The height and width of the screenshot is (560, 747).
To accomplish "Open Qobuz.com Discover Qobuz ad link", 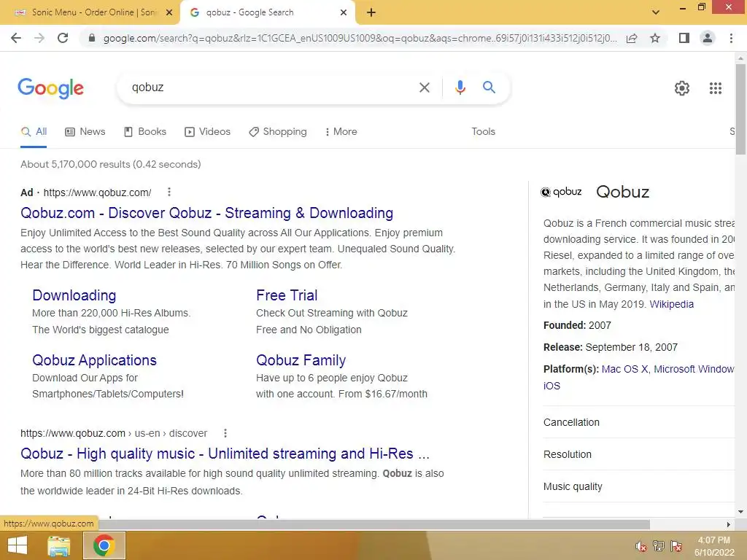I will click(x=206, y=213).
